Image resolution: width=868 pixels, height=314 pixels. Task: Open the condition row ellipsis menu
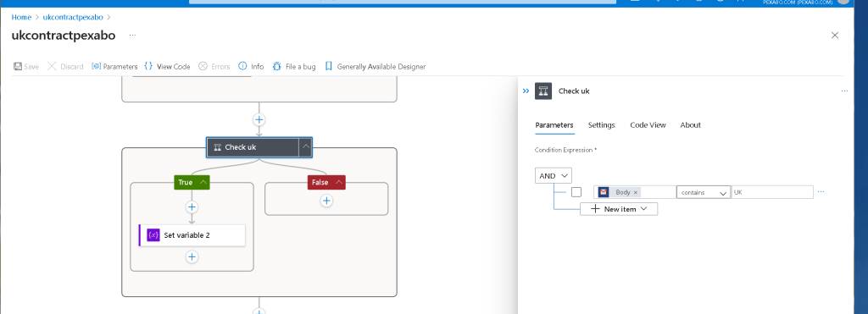[821, 192]
